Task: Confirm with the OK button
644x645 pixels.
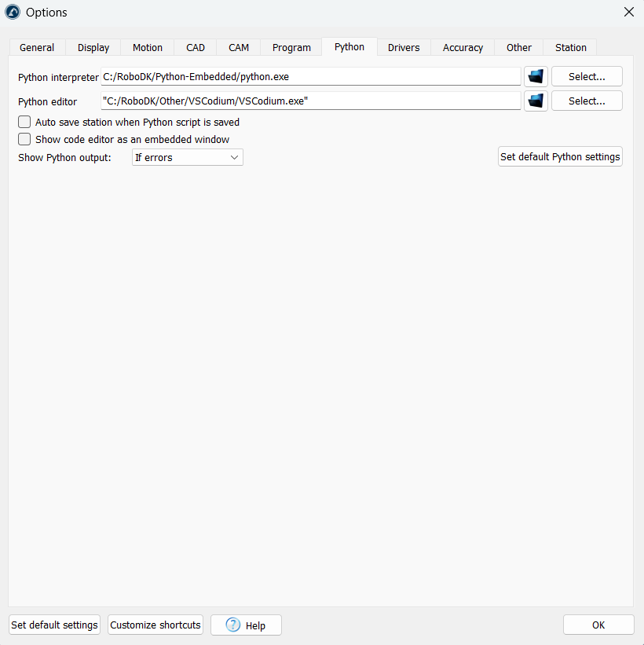Action: tap(598, 625)
